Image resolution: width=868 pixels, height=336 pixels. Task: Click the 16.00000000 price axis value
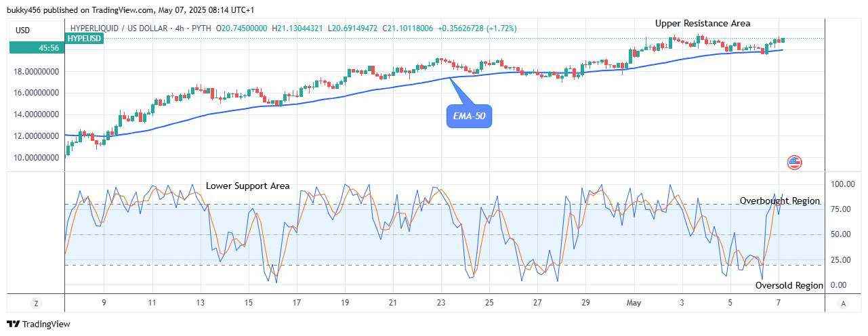(x=37, y=93)
